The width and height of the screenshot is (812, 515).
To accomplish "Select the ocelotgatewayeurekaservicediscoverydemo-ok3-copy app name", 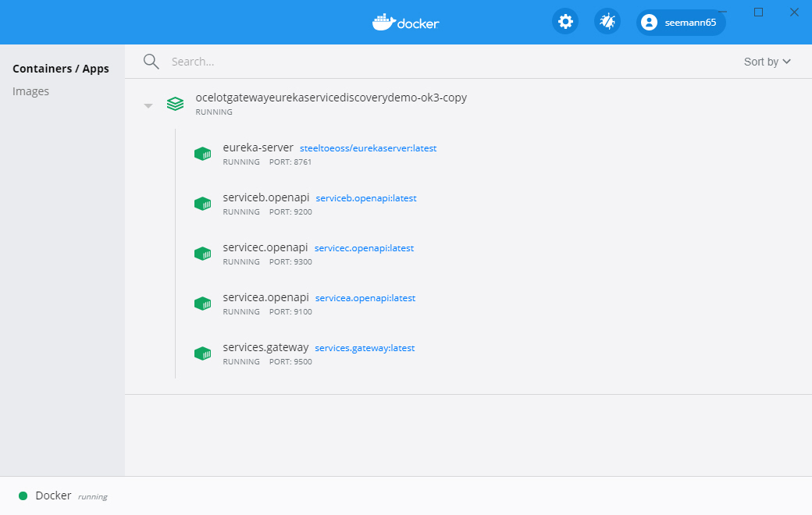I will point(331,98).
